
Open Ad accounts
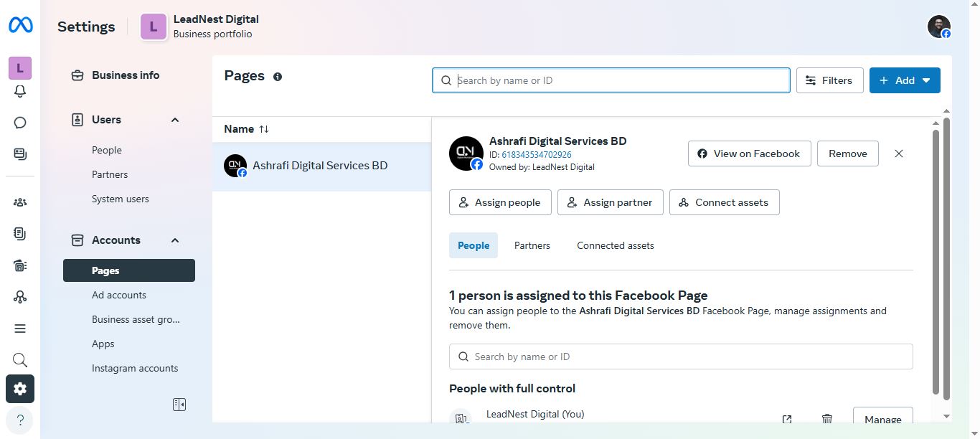[x=119, y=295]
